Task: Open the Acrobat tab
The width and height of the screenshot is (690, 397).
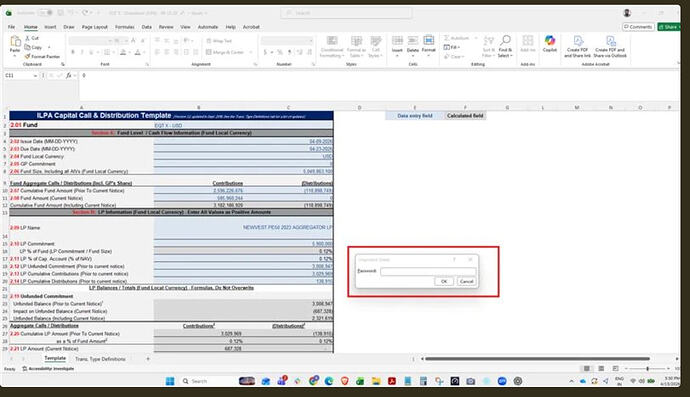Action: (251, 27)
